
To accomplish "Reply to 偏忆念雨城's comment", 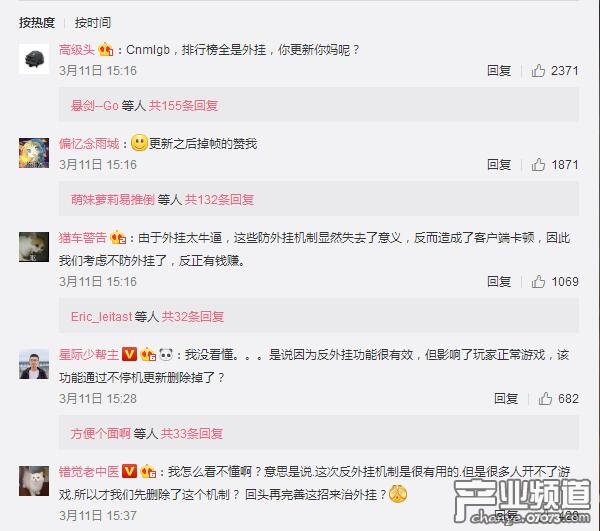I will click(499, 165).
